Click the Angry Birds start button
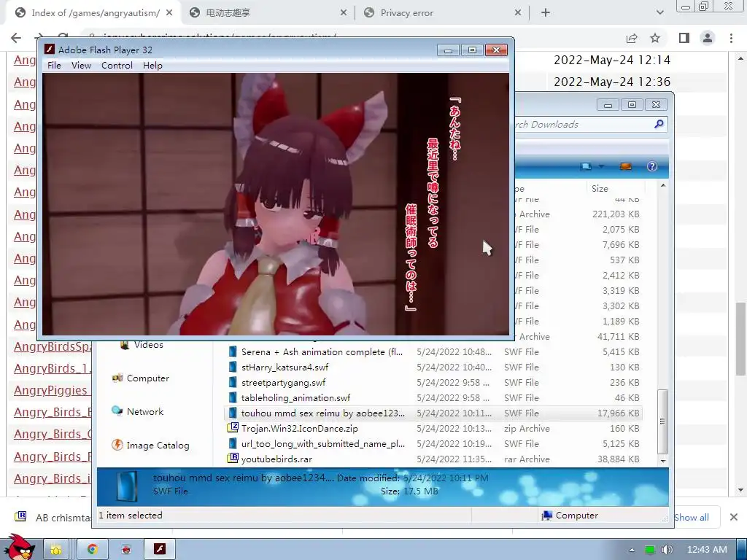 point(18,548)
